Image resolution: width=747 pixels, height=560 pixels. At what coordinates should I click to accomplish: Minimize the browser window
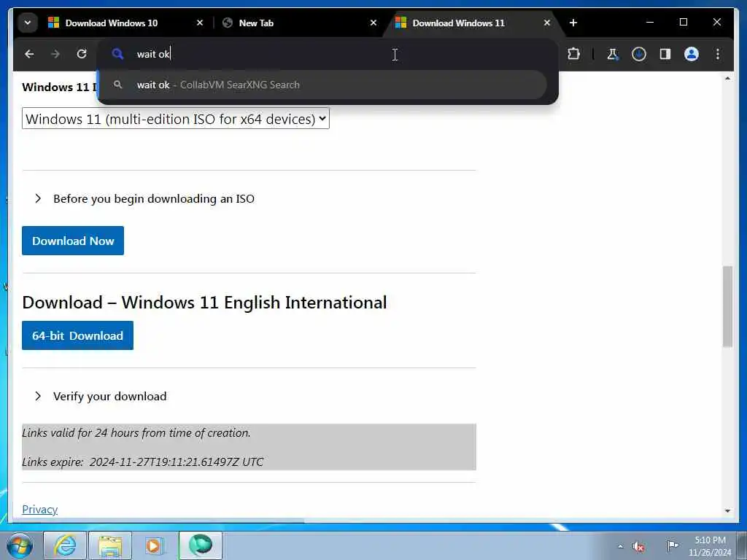[650, 23]
